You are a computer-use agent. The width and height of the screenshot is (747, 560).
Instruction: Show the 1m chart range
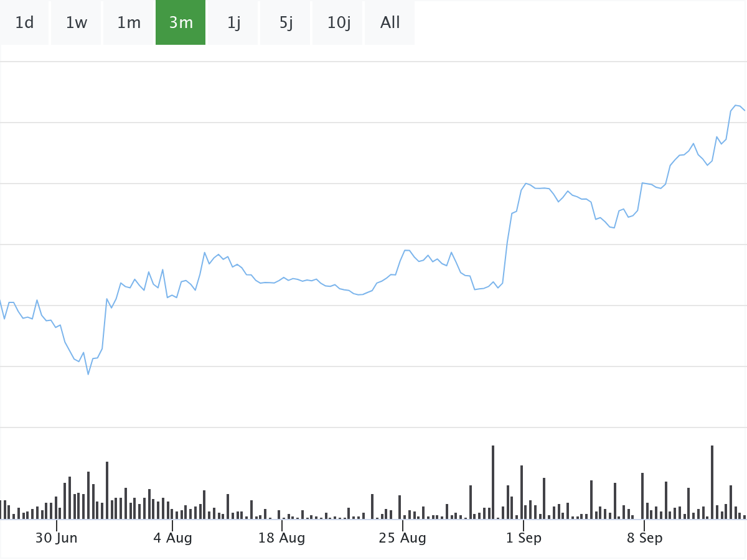point(129,23)
